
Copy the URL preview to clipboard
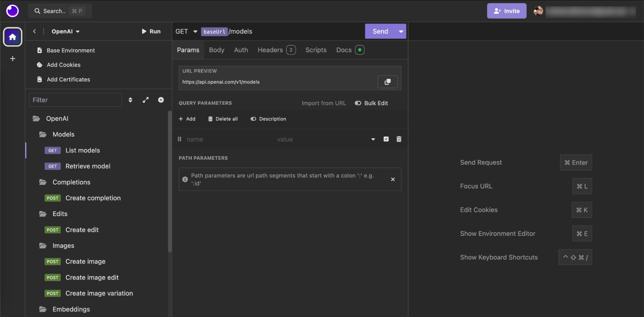click(x=387, y=82)
